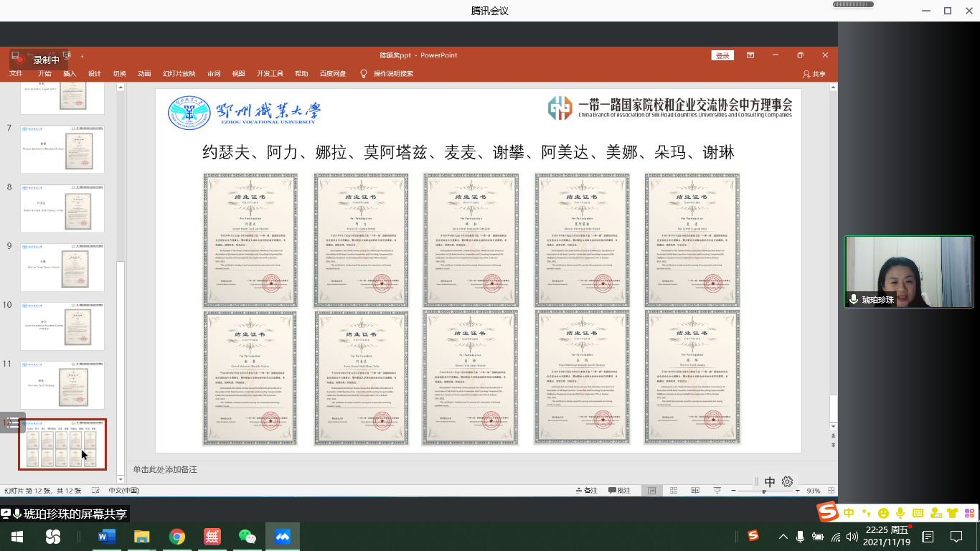Select the 切换 ribbon tab
The height and width of the screenshot is (551, 980).
[x=120, y=74]
